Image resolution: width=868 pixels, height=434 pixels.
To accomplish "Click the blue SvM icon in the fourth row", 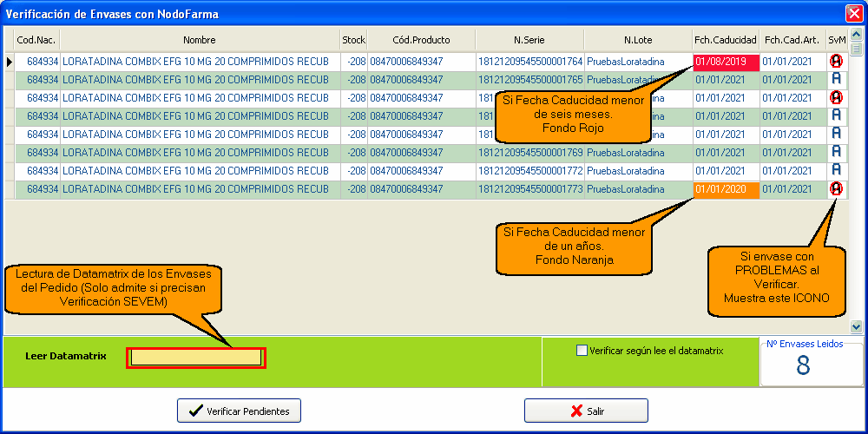I will pos(836,116).
